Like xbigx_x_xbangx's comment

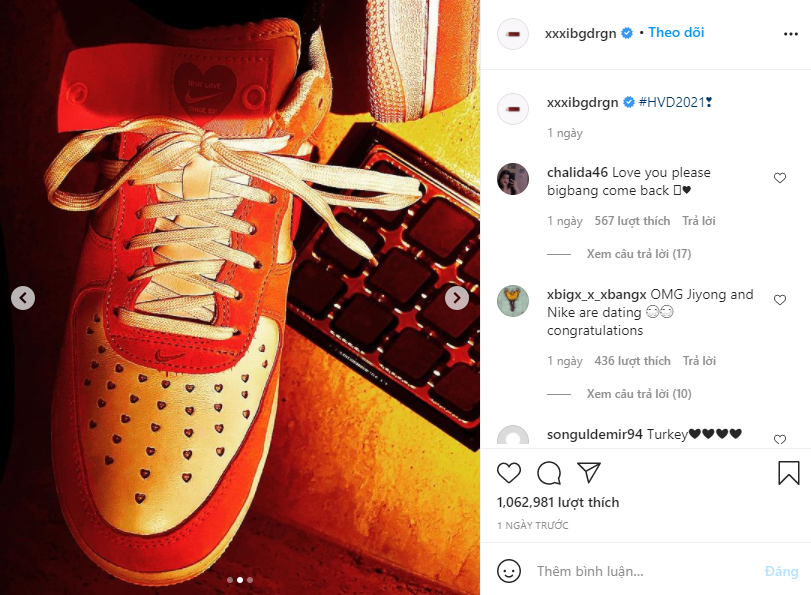779,300
